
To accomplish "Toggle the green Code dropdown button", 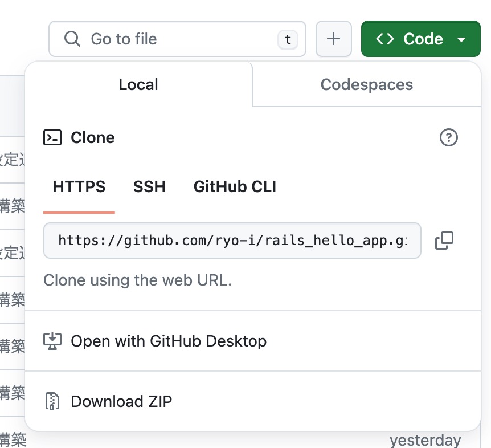I will point(420,39).
